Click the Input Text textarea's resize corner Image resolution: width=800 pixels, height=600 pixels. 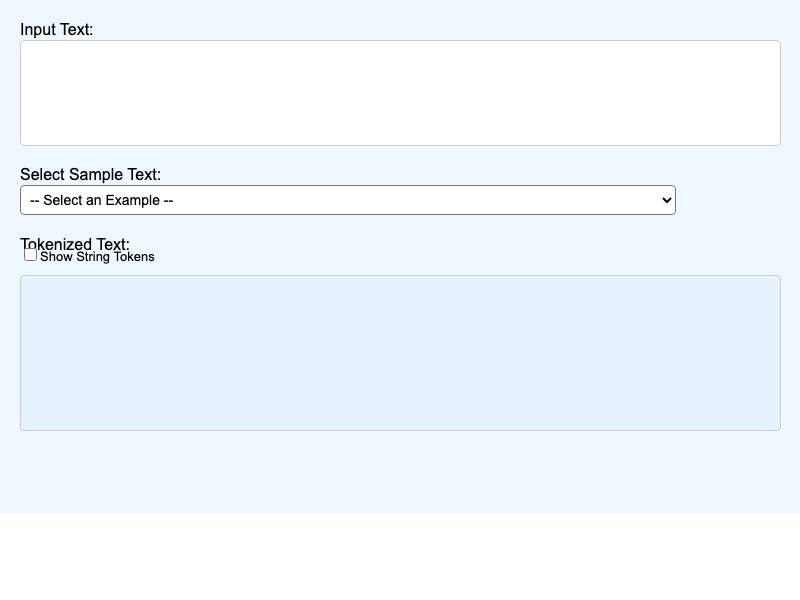click(774, 140)
